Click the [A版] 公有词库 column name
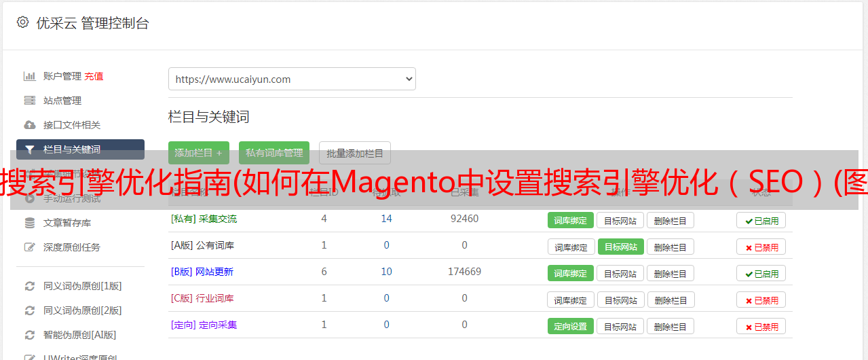This screenshot has height=360, width=868. click(202, 245)
